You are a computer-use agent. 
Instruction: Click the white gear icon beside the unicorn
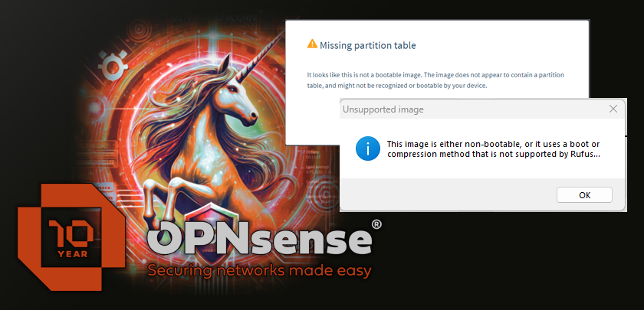click(112, 66)
